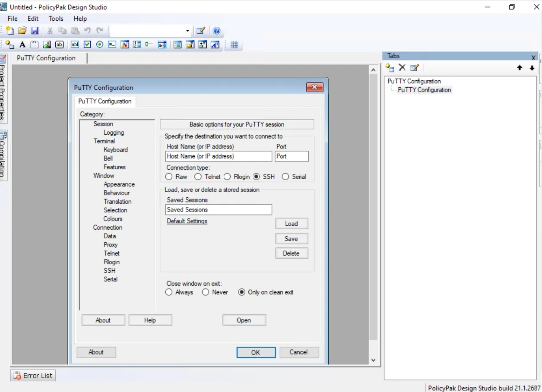Move tab up with the up arrow
Image resolution: width=542 pixels, height=392 pixels.
tap(520, 68)
